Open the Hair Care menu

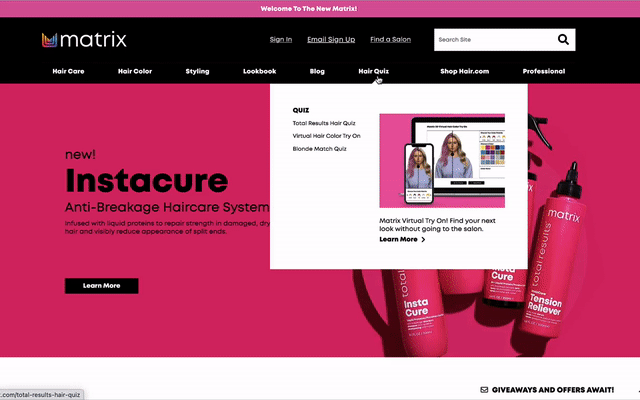[68, 71]
